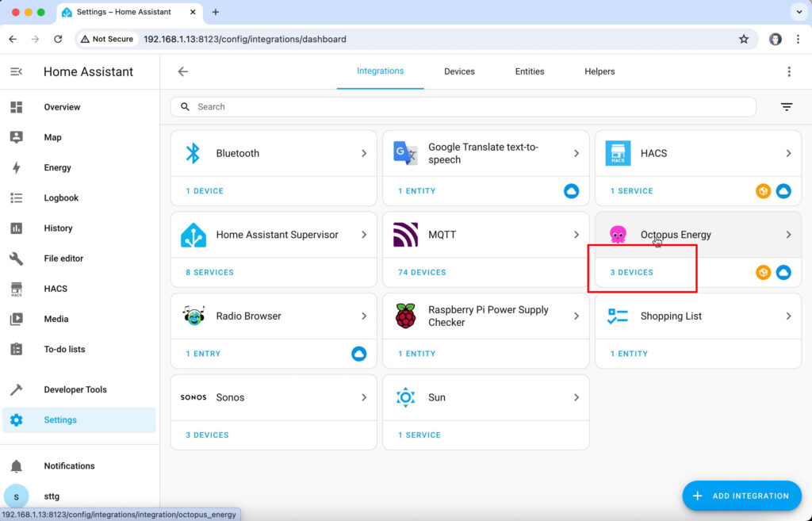Click the browser address bar URL
The image size is (812, 521).
point(245,40)
